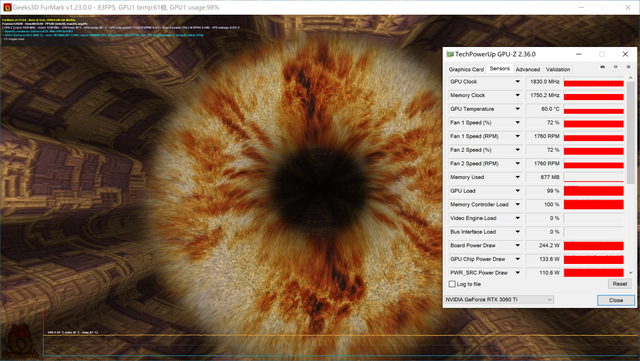Open the NVIDIA GeForce RTX 3060 Ti selector
640x361 pixels.
pyautogui.click(x=499, y=300)
